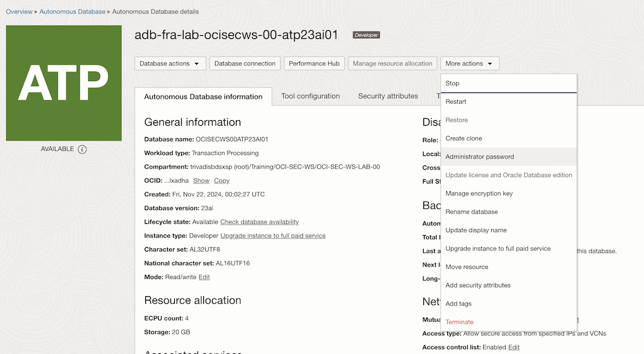The height and width of the screenshot is (354, 644).
Task: Click the Access type description text
Action: click(x=535, y=333)
